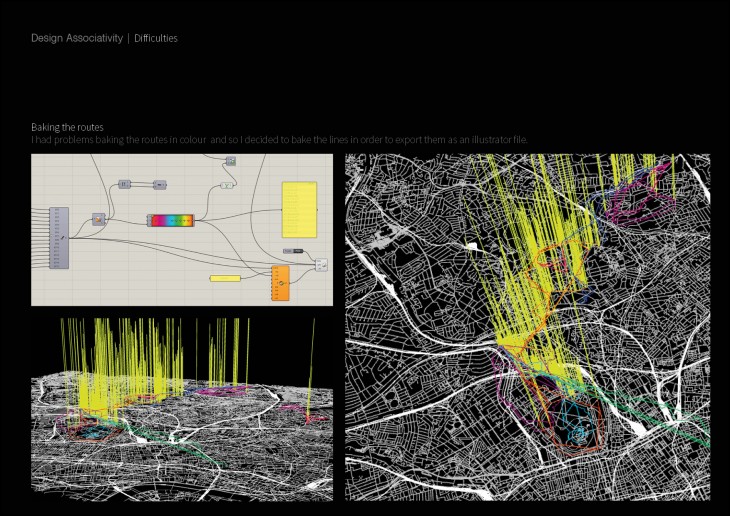The image size is (730, 516).
Task: Select the "Difficulties" section label
Action: [x=155, y=38]
